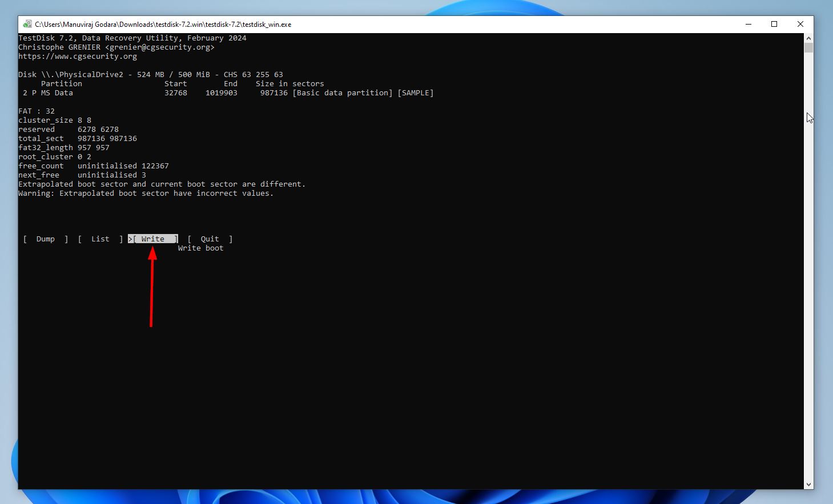Click the vertical scrollbar thumb
The width and height of the screenshot is (833, 504).
coord(809,47)
